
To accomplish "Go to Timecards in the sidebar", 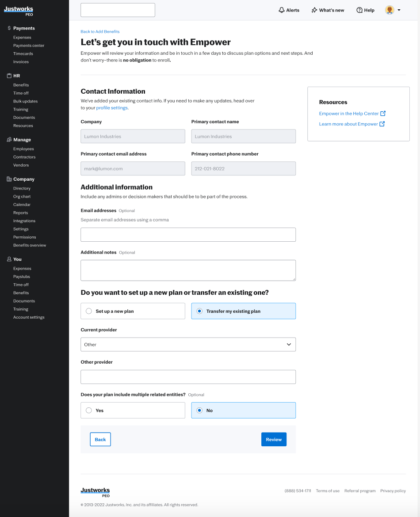I will (x=23, y=54).
